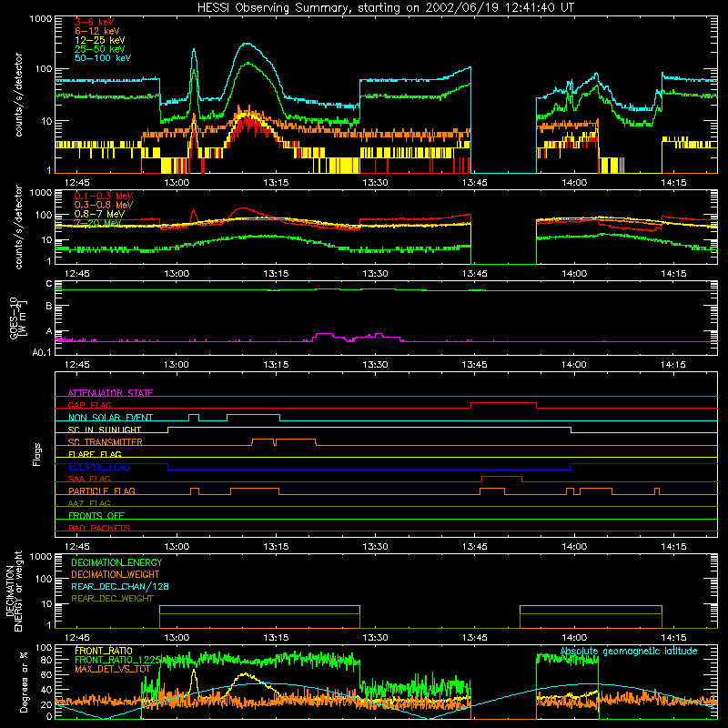Click the 14:00 tick label under Flags panel
This screenshot has width=728, height=728.
point(574,547)
